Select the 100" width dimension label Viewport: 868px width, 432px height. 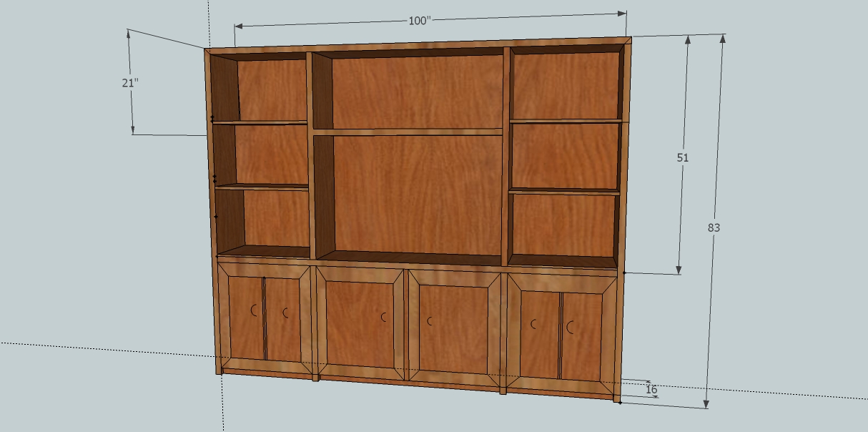point(420,21)
